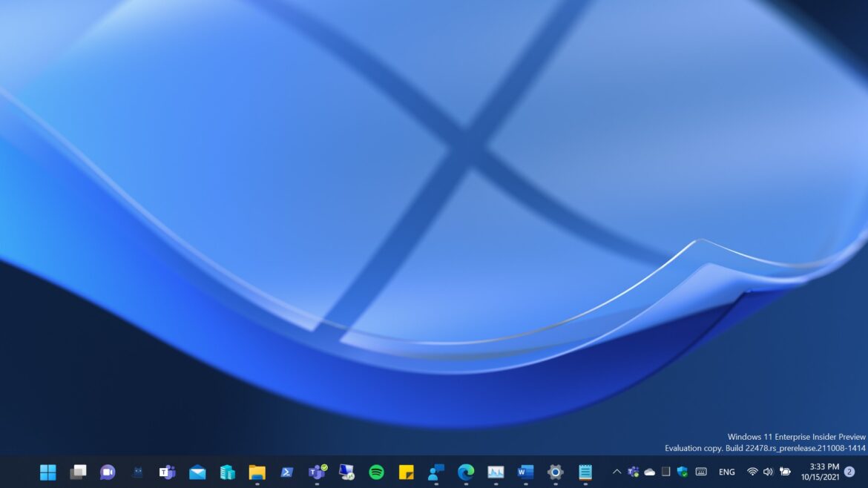Open the Settings gear app
The height and width of the screenshot is (488, 868).
coord(555,472)
